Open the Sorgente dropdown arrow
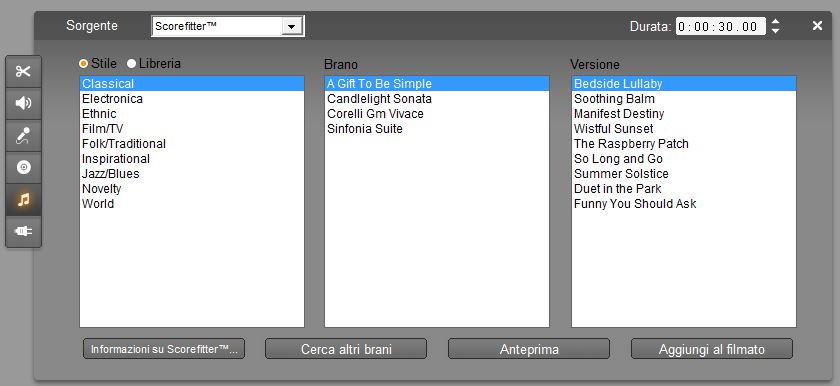Image resolution: width=840 pixels, height=386 pixels. [291, 26]
